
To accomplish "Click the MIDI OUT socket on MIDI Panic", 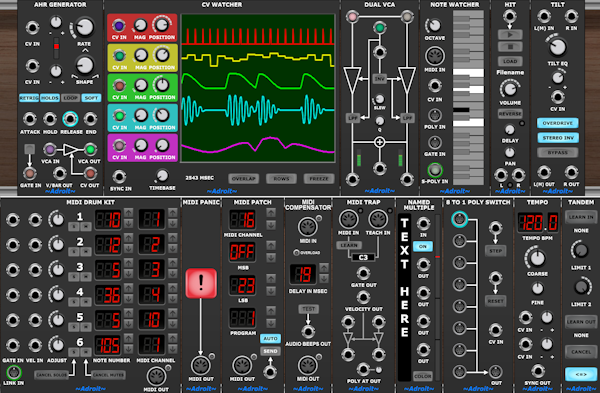I will [x=201, y=365].
